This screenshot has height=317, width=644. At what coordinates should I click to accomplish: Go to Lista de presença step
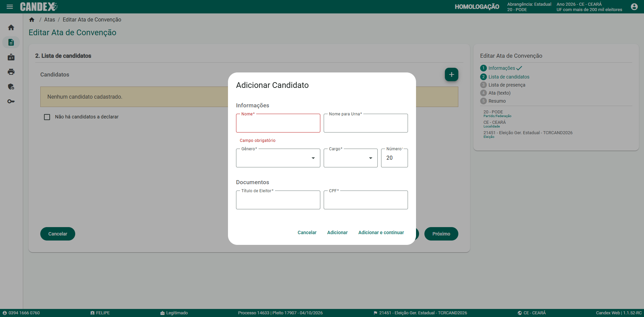pos(507,85)
